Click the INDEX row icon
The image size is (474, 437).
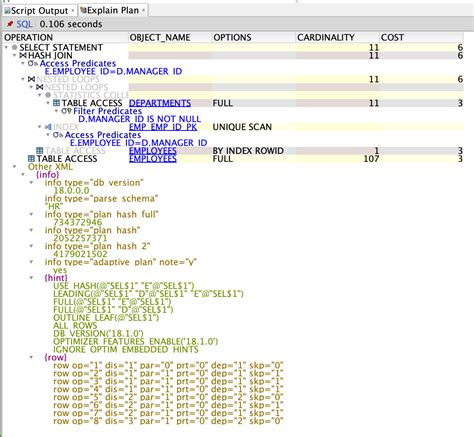pos(48,127)
